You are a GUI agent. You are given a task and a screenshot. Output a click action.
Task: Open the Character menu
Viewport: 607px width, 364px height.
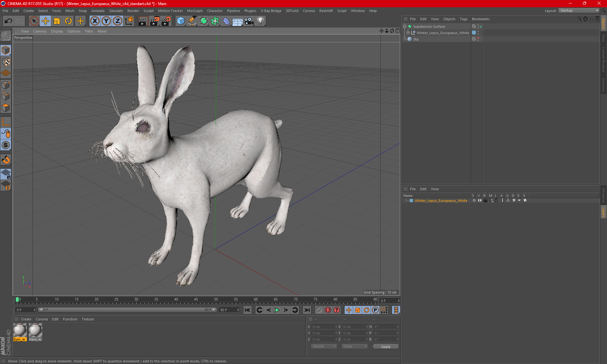coord(215,11)
